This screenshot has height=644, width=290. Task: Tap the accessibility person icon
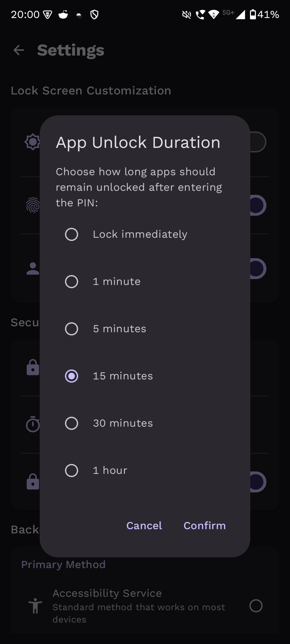click(35, 606)
